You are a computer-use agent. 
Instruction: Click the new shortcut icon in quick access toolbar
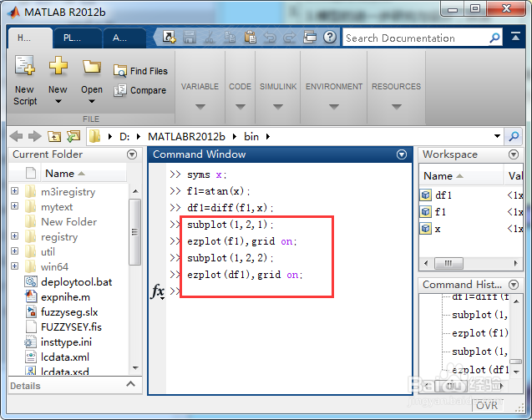pyautogui.click(x=169, y=37)
